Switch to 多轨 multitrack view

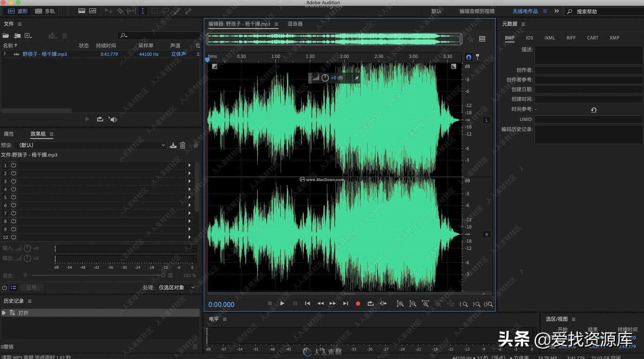45,11
